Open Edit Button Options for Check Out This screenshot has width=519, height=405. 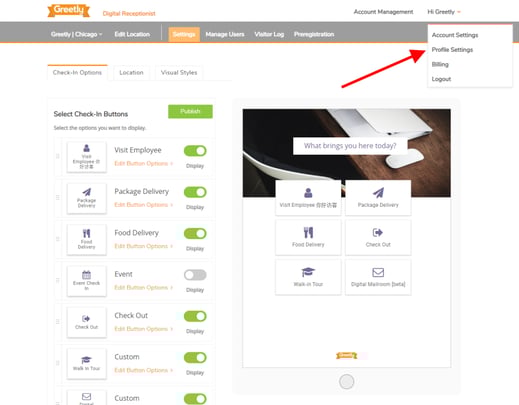[x=144, y=329]
